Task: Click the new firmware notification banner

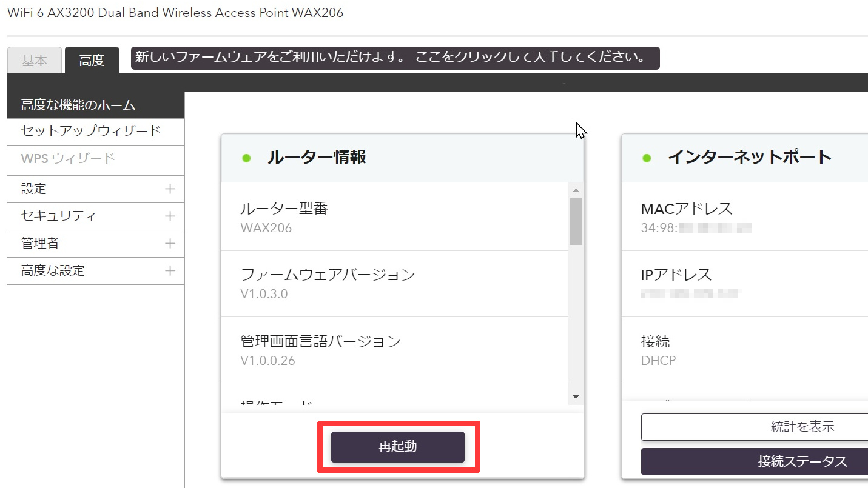Action: coord(395,58)
